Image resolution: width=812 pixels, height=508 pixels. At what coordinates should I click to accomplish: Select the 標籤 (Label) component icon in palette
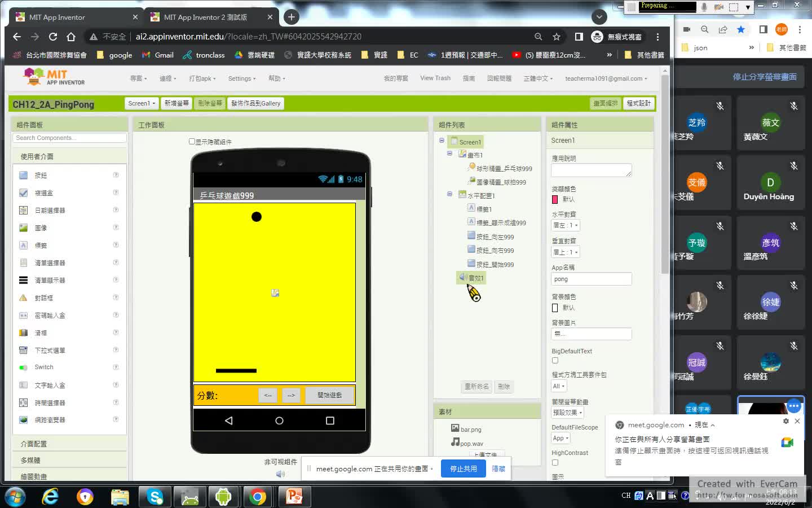(23, 246)
